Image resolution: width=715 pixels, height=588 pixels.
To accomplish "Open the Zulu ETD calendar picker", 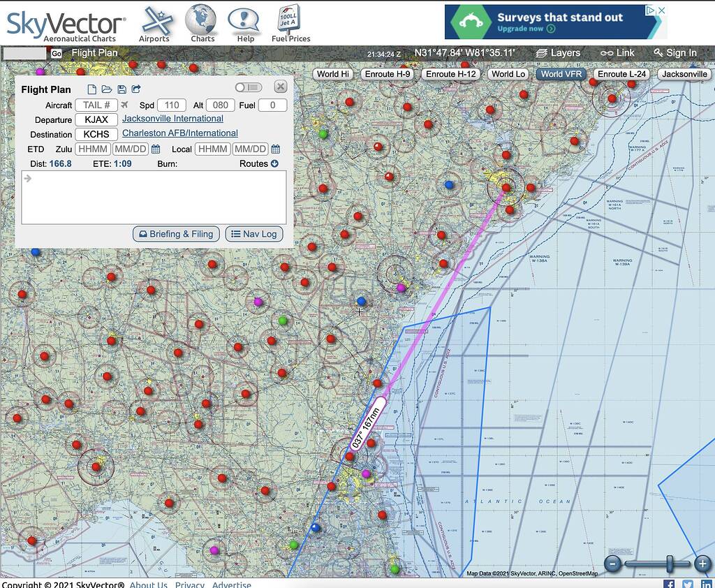I will point(156,149).
